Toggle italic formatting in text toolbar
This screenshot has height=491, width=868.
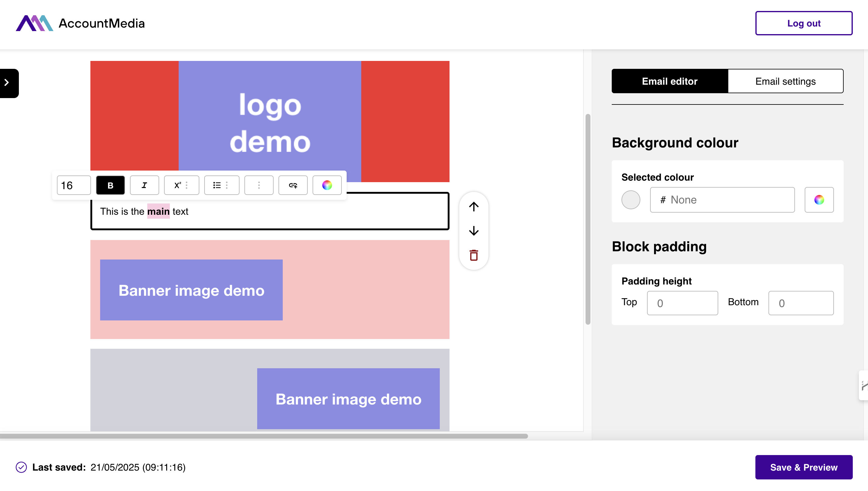pos(144,185)
